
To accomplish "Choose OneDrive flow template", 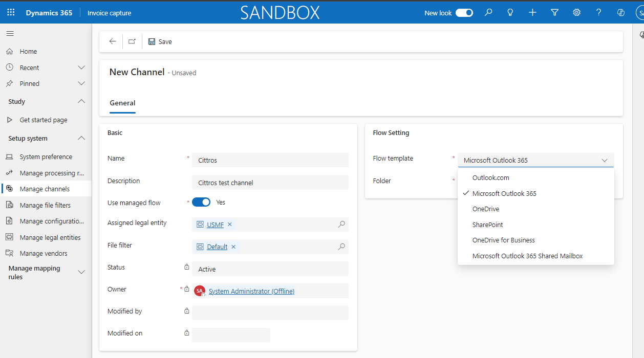I will [536, 209].
